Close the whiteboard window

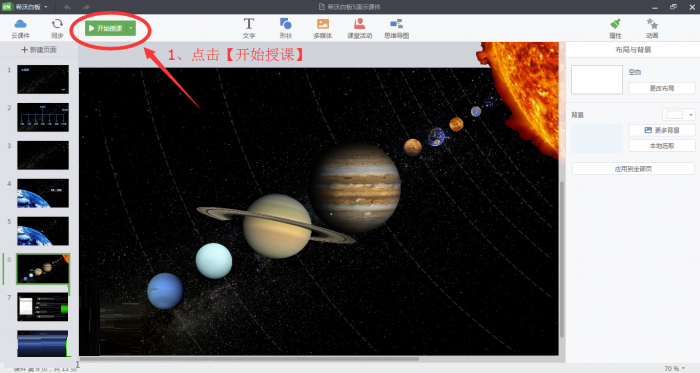tap(692, 7)
